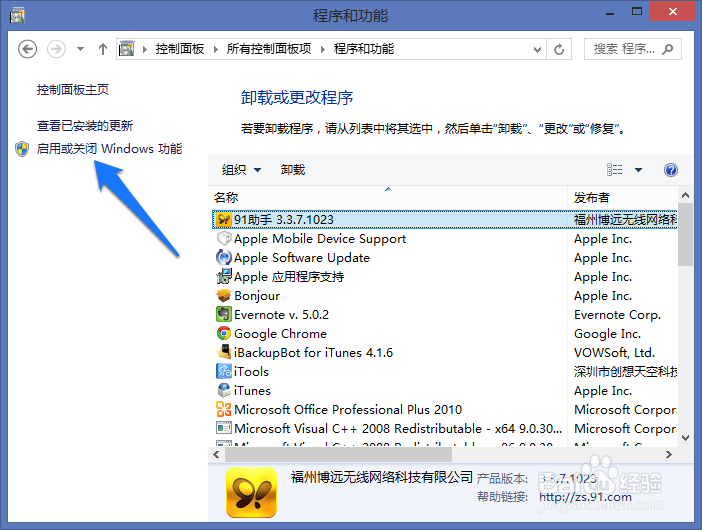Screen dimensions: 702x530
Task: Select the Evernote elephant icon
Action: [223, 315]
